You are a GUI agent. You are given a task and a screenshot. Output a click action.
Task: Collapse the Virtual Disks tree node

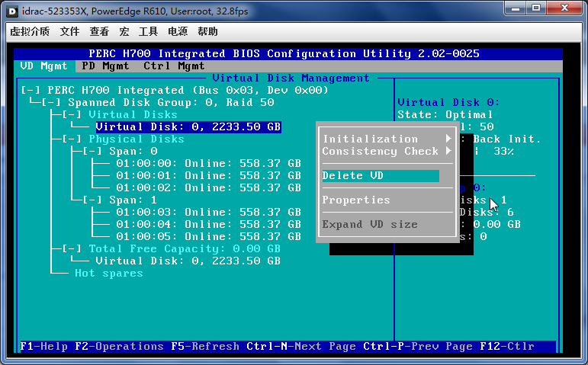click(72, 114)
